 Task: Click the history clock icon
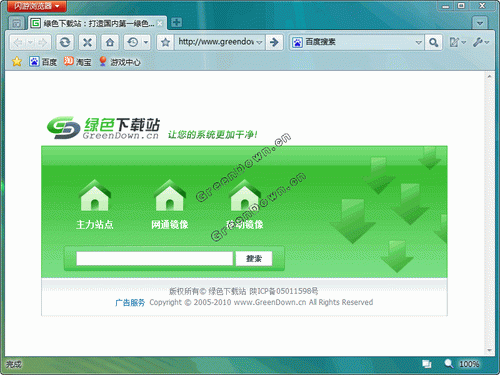133,42
